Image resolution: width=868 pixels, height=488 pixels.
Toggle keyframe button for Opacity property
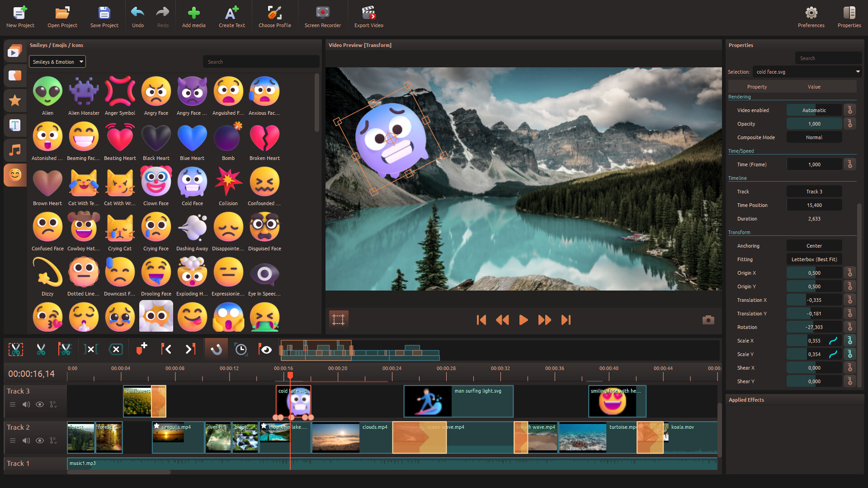[x=850, y=124]
